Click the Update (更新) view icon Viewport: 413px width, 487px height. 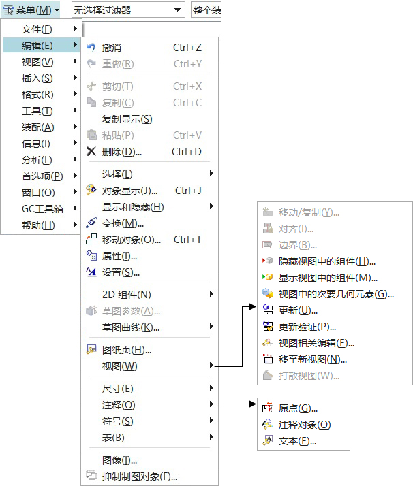pos(268,310)
